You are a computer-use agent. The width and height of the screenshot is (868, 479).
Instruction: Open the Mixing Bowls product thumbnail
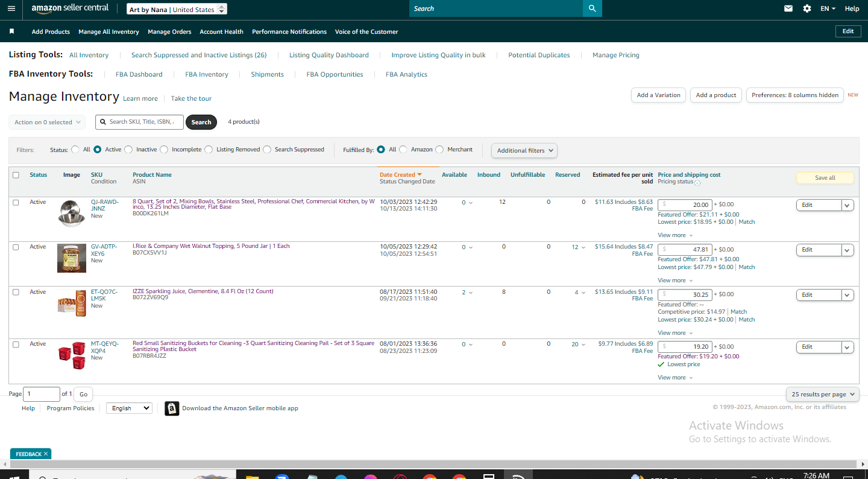coord(72,214)
